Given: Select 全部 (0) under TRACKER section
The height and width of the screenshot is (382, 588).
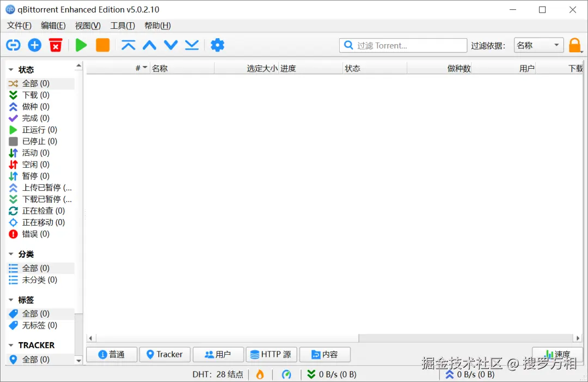Looking at the screenshot, I should pos(41,360).
